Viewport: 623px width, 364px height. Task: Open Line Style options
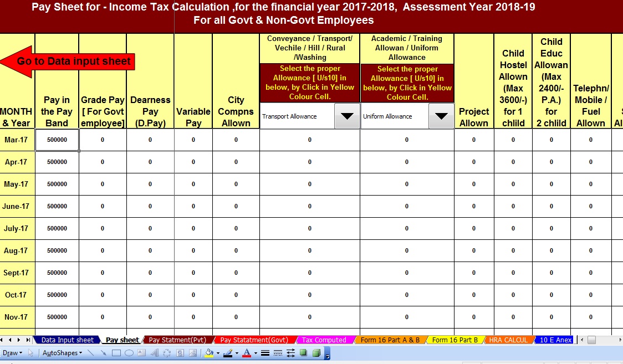click(x=265, y=353)
